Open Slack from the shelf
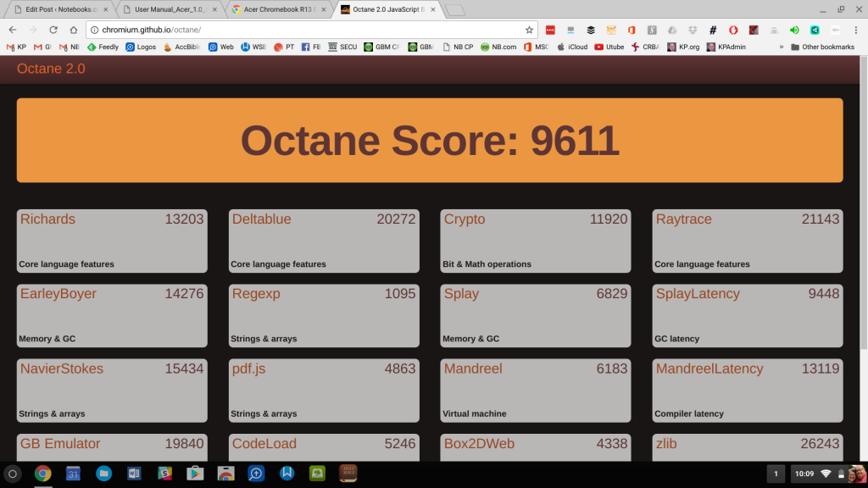 164,474
